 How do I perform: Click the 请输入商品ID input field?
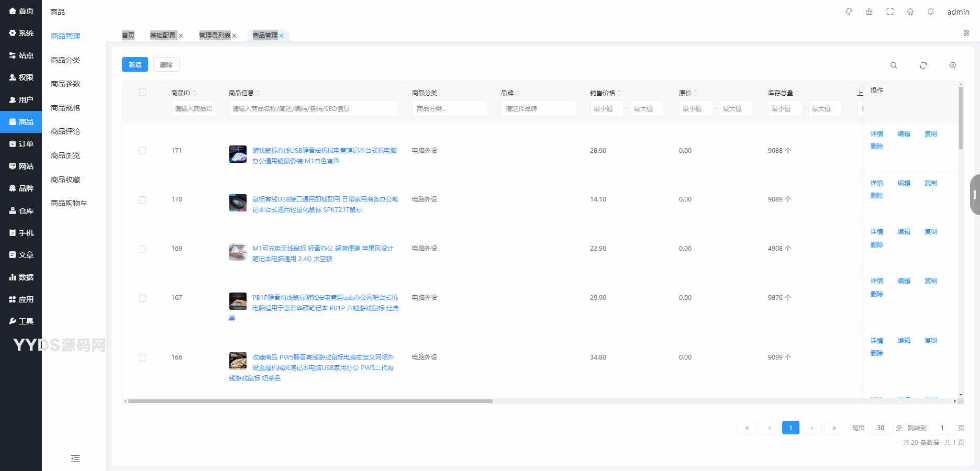pyautogui.click(x=193, y=109)
